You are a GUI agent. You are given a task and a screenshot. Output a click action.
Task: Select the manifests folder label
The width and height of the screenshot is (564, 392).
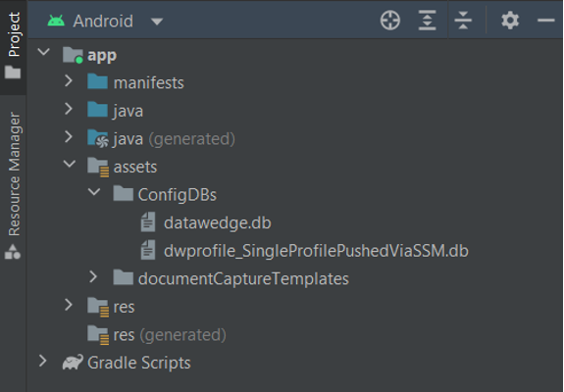(148, 83)
